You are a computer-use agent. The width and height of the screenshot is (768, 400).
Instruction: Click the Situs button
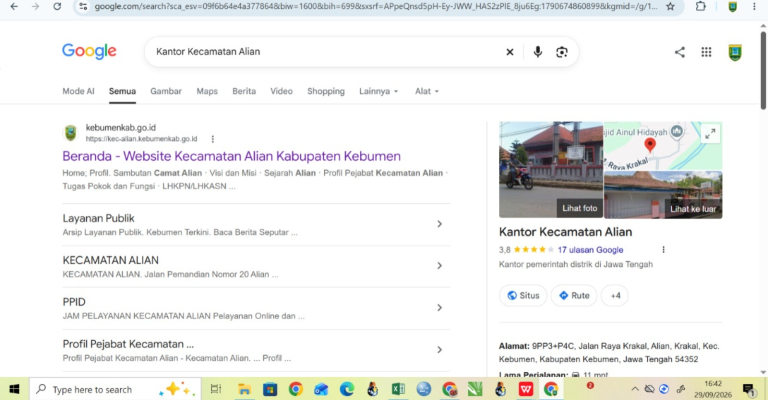[523, 296]
